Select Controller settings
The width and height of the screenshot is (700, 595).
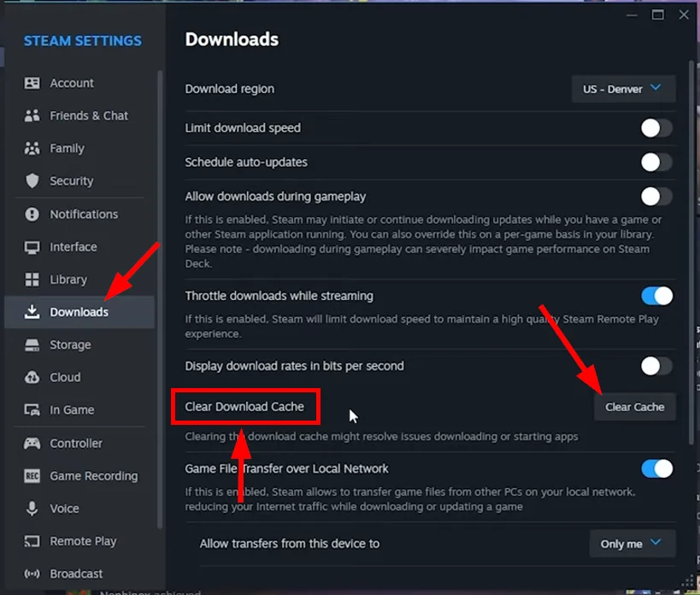pos(79,443)
